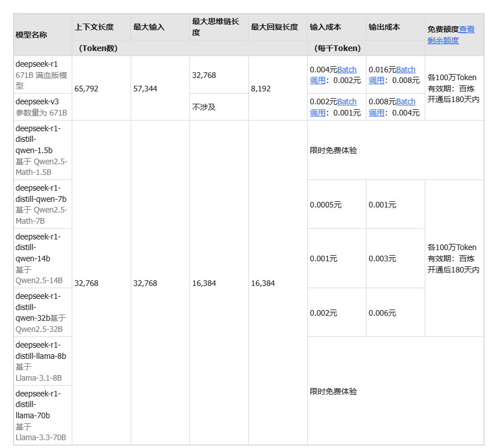Click the deepseek-r1-distill-qwen-1.5b model cell
This screenshot has width=487, height=448.
43,150
